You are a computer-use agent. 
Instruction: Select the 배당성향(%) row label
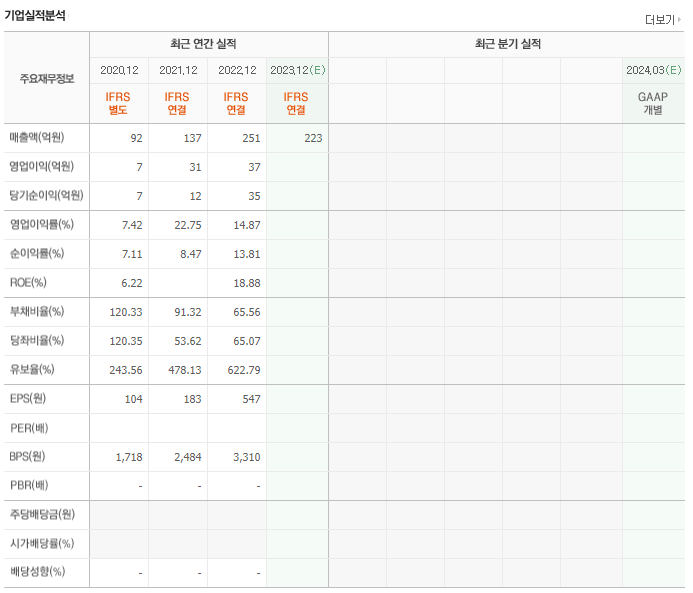click(38, 572)
